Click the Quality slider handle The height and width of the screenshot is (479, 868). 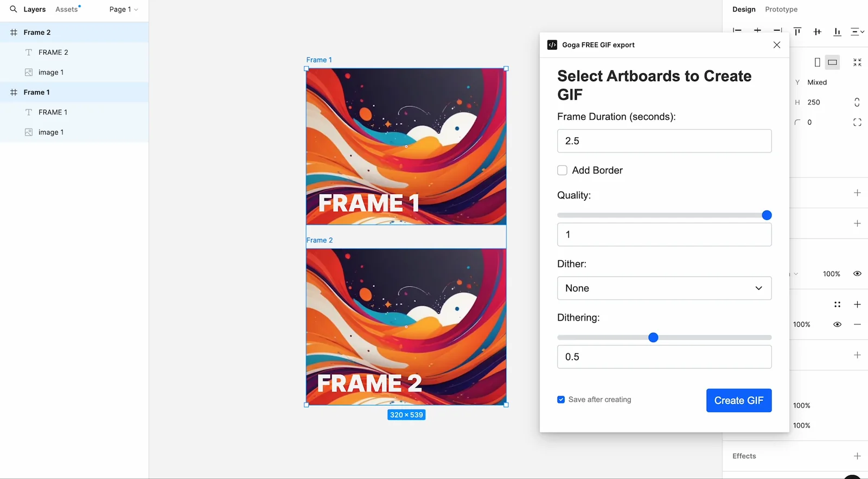(767, 215)
